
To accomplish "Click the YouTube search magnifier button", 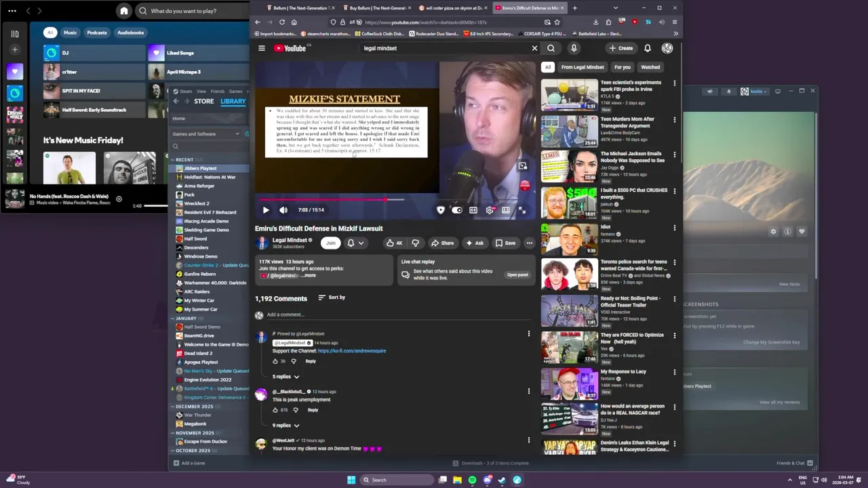I will (x=551, y=48).
